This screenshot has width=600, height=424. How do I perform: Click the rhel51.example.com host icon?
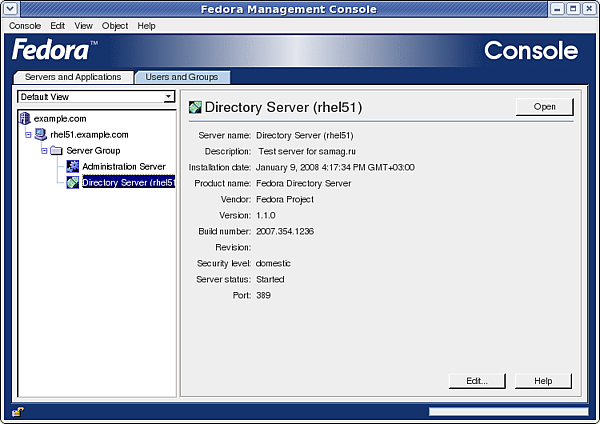click(x=40, y=135)
